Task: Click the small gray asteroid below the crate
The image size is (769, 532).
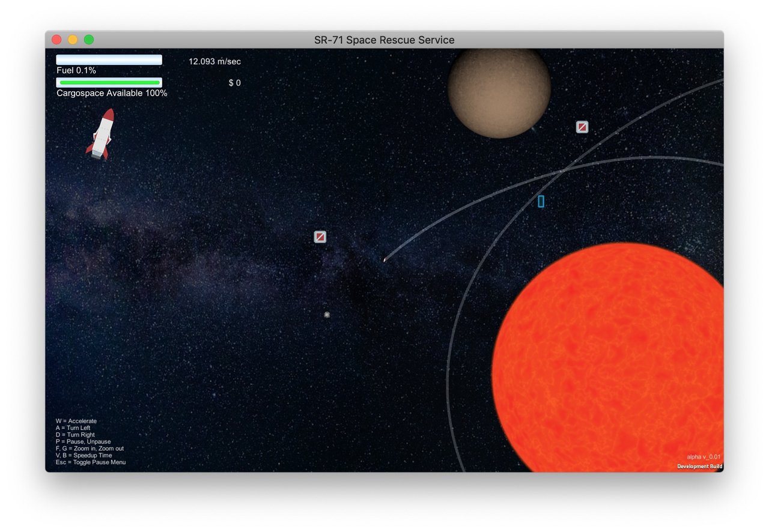Action: pos(327,315)
